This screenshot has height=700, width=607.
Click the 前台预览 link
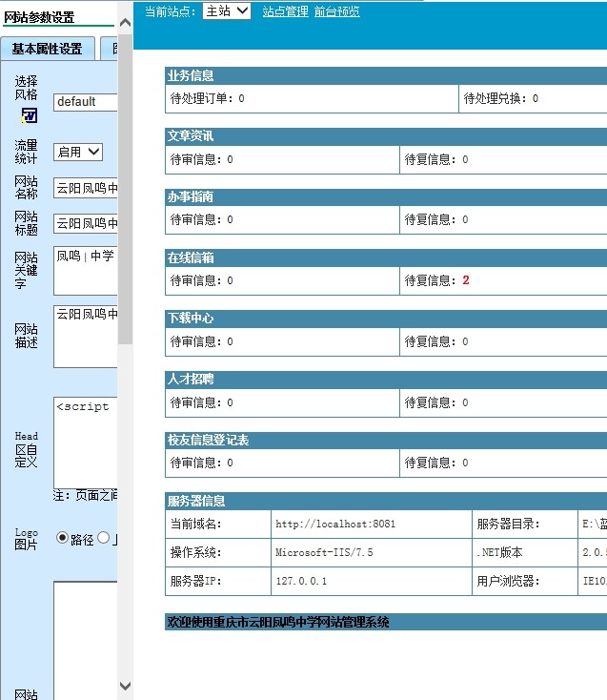click(x=337, y=11)
